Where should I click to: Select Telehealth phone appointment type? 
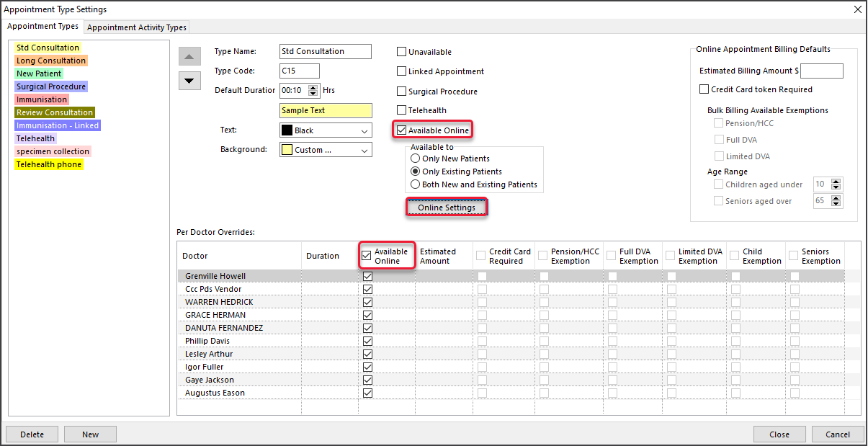click(49, 164)
